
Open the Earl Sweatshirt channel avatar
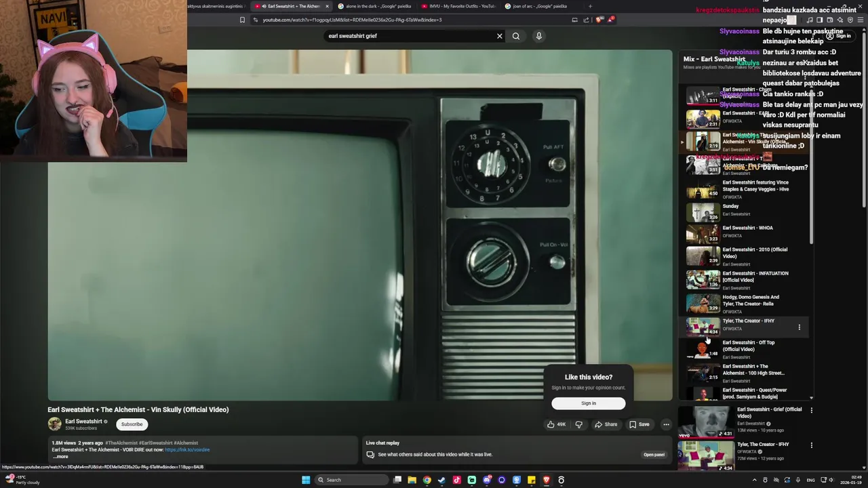(x=54, y=424)
